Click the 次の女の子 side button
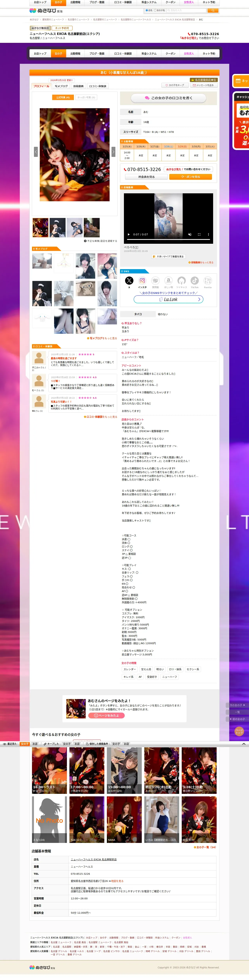 click(x=237, y=705)
